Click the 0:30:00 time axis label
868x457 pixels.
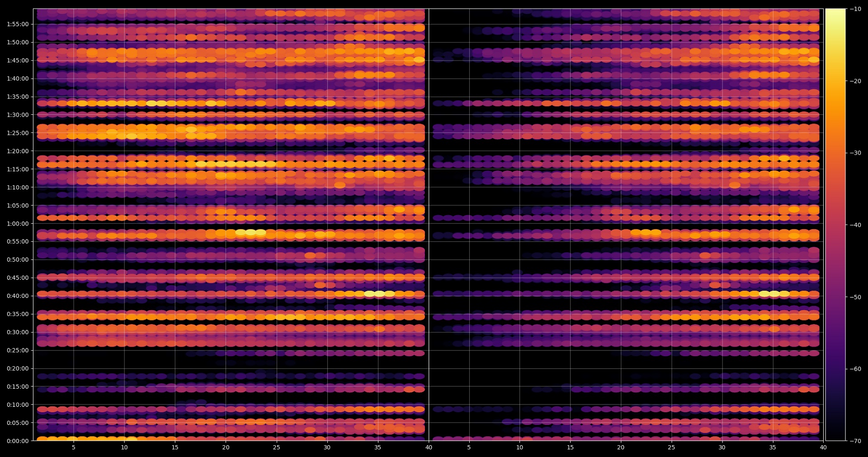pos(18,332)
